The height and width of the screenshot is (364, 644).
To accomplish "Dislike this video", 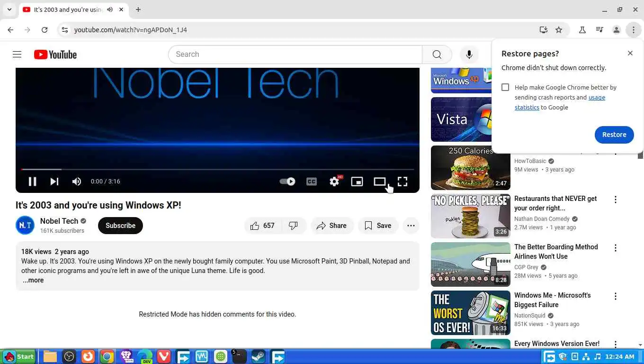I will (x=294, y=226).
